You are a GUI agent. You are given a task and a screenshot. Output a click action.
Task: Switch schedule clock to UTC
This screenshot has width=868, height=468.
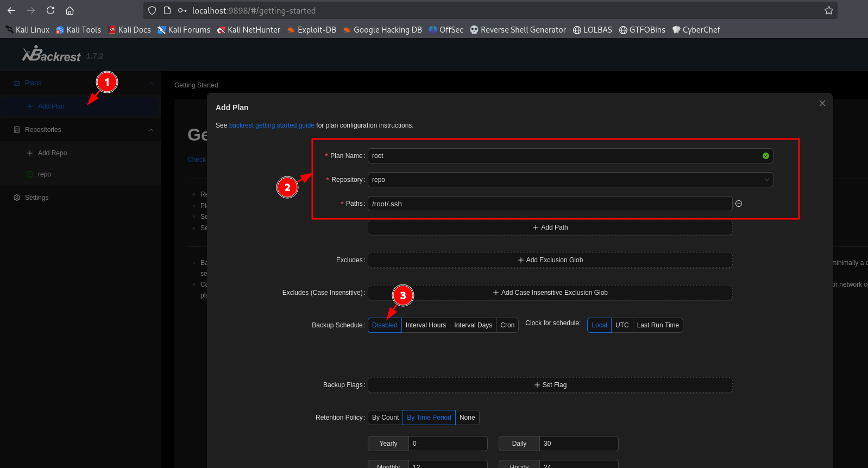pos(621,325)
